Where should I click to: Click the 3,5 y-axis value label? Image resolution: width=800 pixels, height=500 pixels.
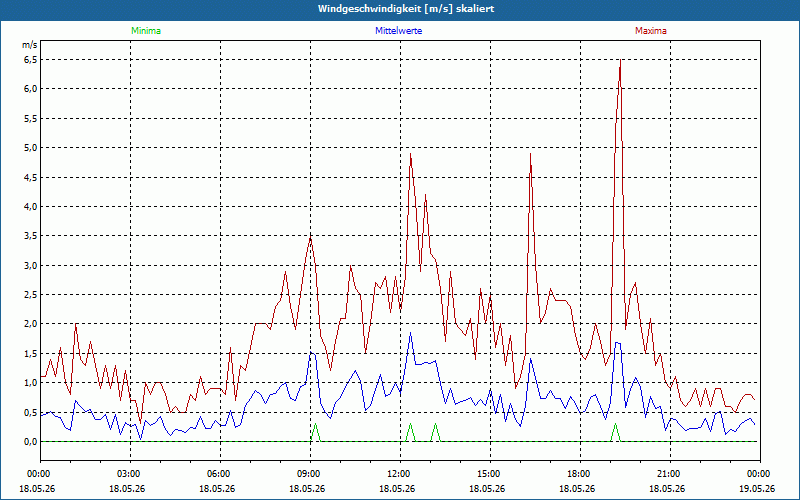31,236
